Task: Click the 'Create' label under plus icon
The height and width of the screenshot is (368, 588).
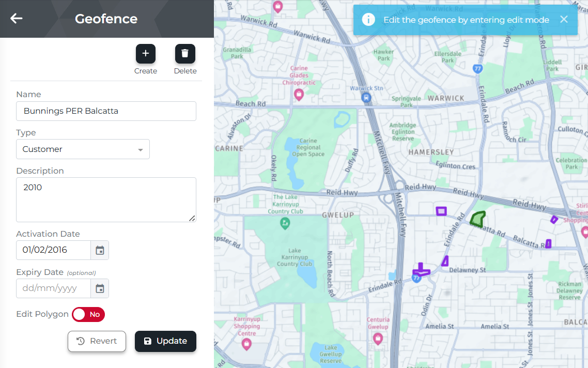Action: tap(146, 71)
